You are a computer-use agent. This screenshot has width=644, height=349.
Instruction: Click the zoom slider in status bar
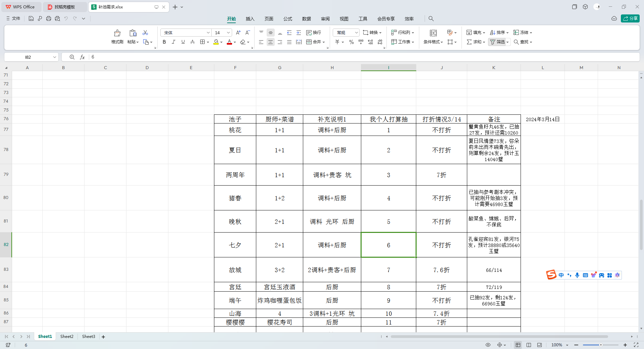[x=601, y=345]
